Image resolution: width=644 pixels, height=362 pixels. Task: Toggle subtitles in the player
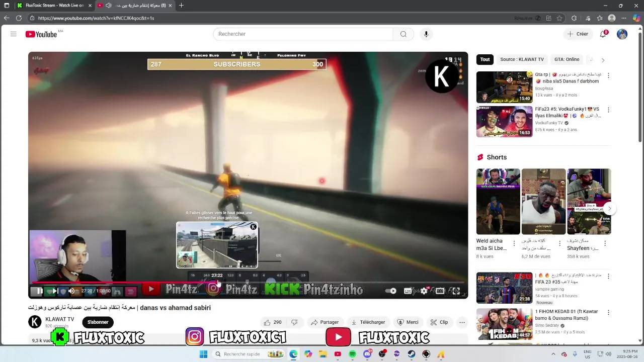(408, 291)
